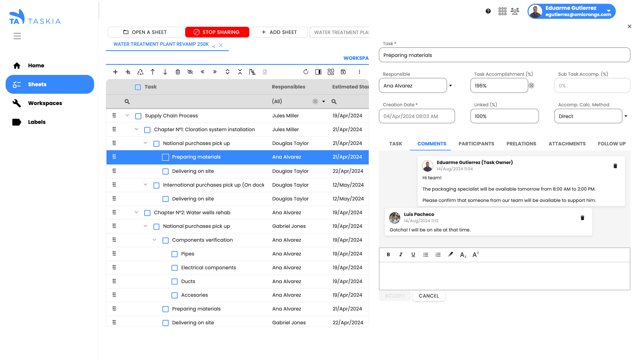Screen dimensions: 644x362
Task: Check the Ducts task checkbox
Action: pos(175,282)
